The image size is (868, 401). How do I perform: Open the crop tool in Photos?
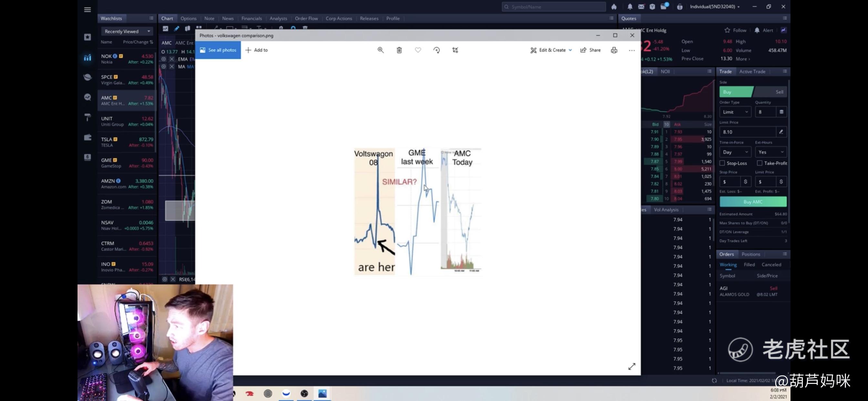(455, 50)
